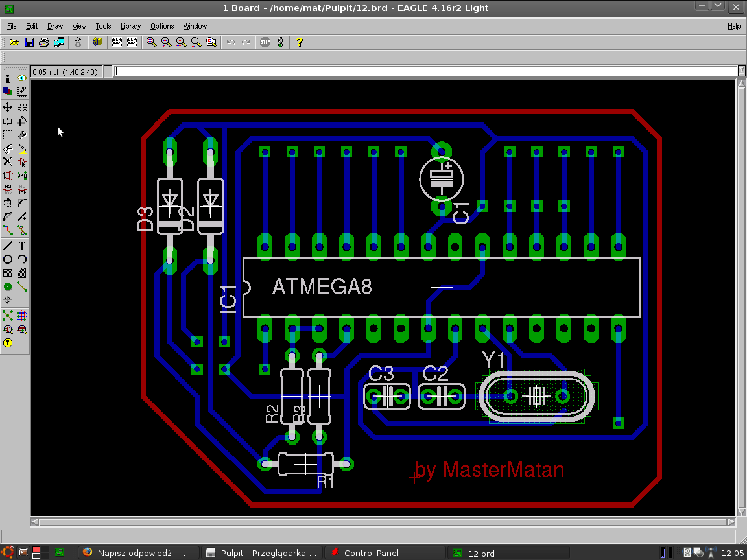
Task: Select the Info tool
Action: pos(8,78)
